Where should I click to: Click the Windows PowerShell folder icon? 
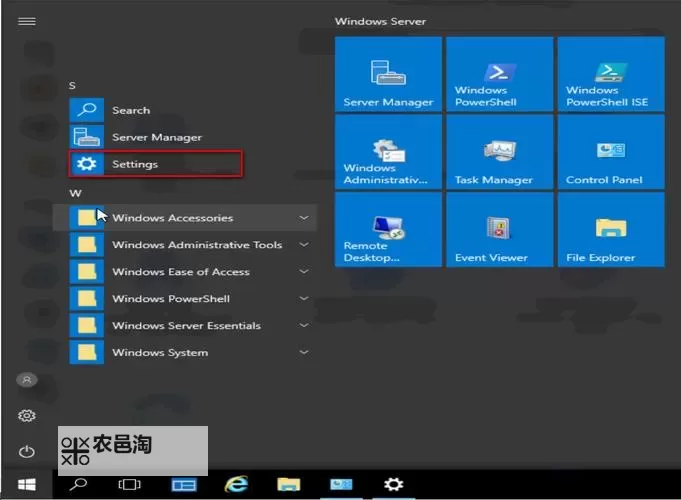point(86,298)
